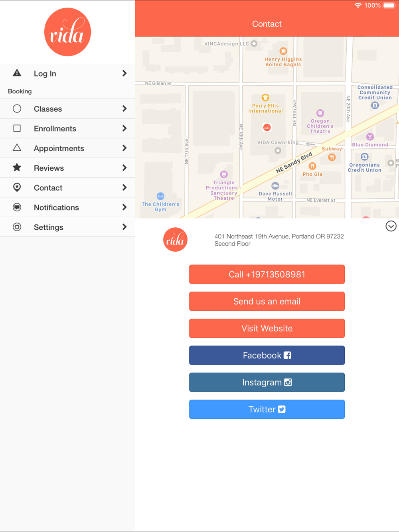Tap The Children's Gym map marker
The image size is (399, 532).
160,196
